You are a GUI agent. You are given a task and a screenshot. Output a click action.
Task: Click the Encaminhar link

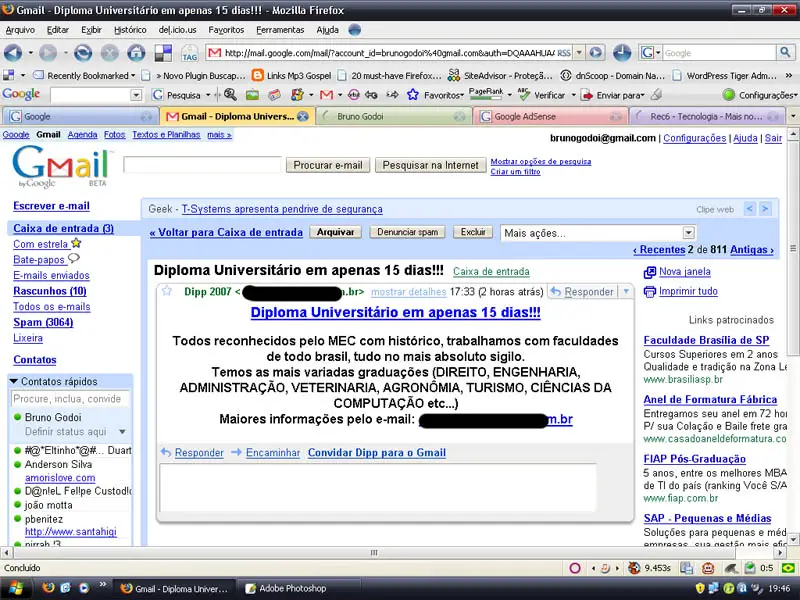point(272,453)
